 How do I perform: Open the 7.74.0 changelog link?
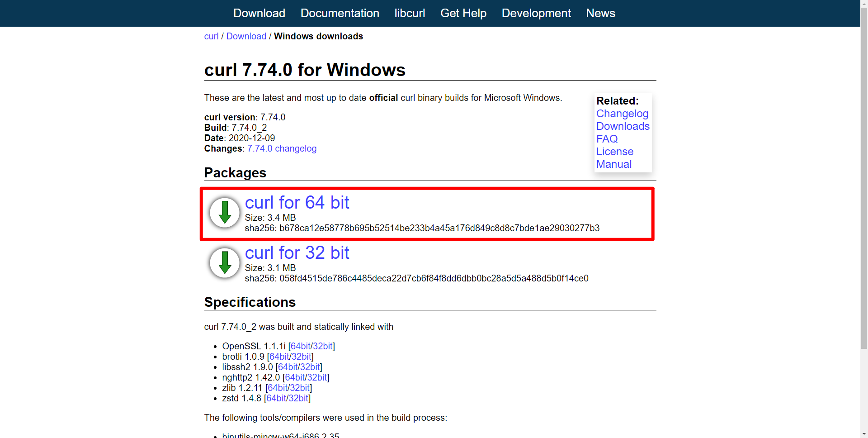tap(282, 148)
